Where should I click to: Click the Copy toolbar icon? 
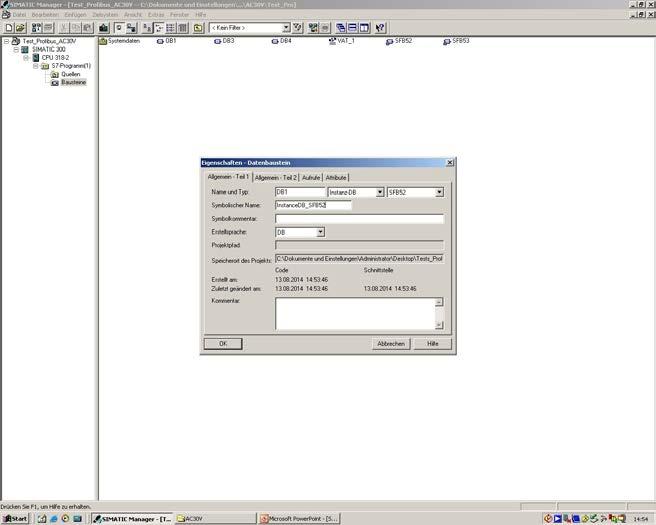76,28
